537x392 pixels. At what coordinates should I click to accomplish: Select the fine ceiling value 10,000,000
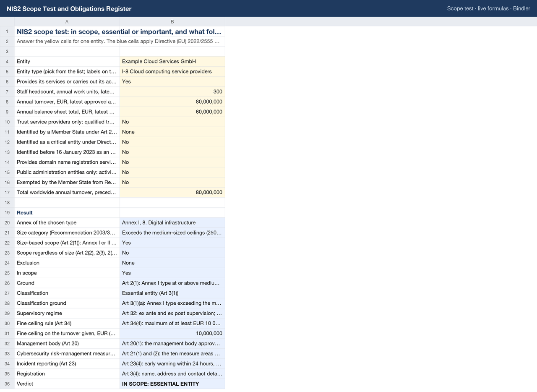pos(172,333)
